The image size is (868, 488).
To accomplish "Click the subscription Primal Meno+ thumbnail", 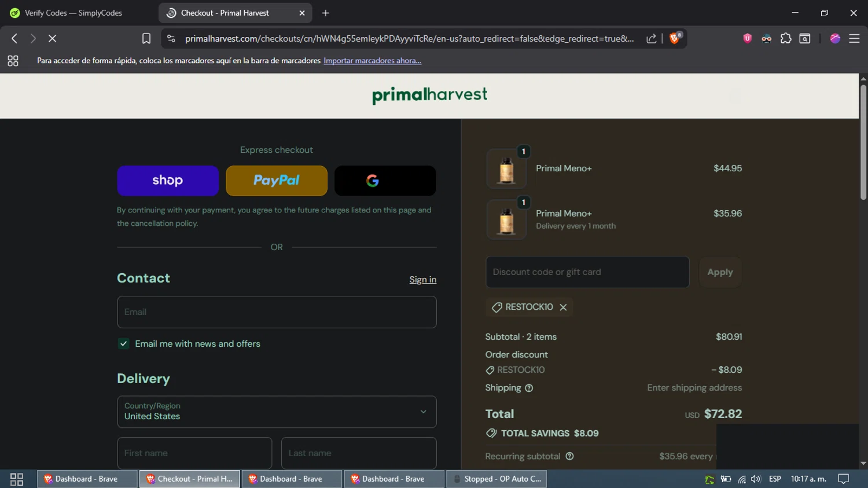I will tap(506, 220).
